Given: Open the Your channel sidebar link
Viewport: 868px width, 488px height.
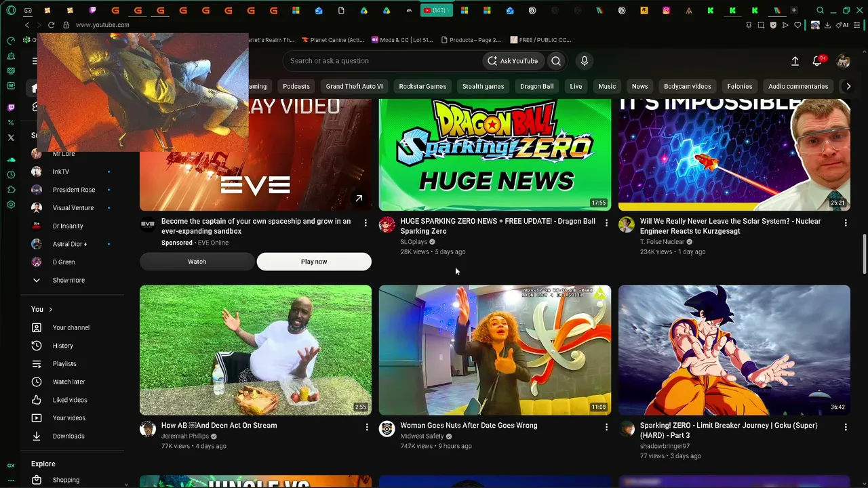Looking at the screenshot, I should pos(71,327).
